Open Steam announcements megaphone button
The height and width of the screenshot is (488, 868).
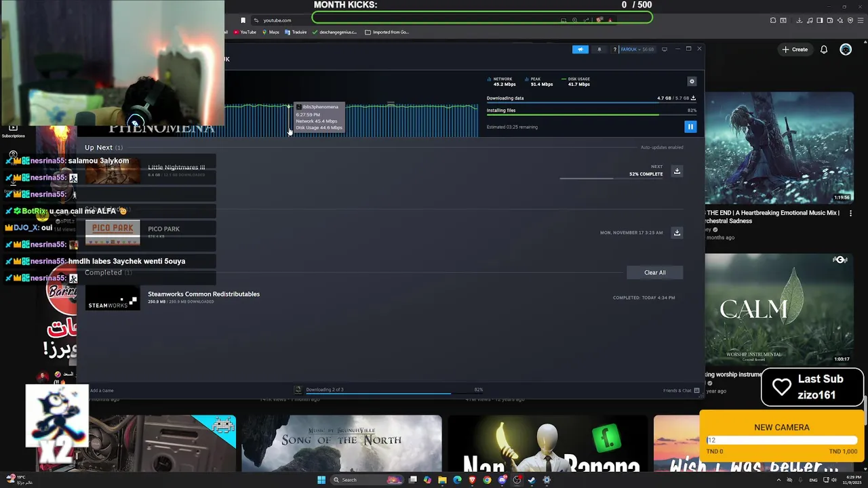(580, 49)
